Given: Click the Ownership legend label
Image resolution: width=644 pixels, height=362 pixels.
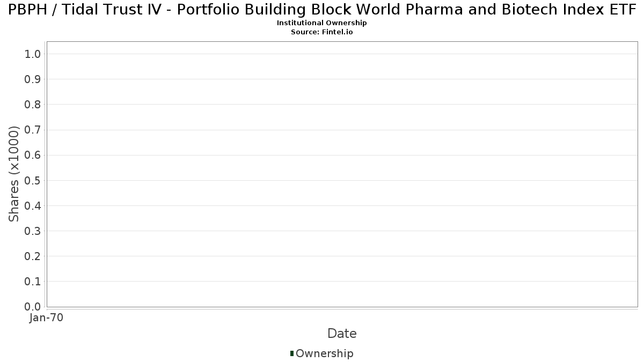Looking at the screenshot, I should coord(324,353).
